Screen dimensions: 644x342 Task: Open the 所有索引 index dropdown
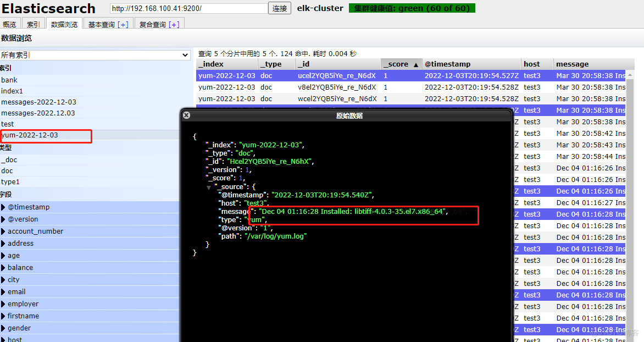pyautogui.click(x=95, y=54)
